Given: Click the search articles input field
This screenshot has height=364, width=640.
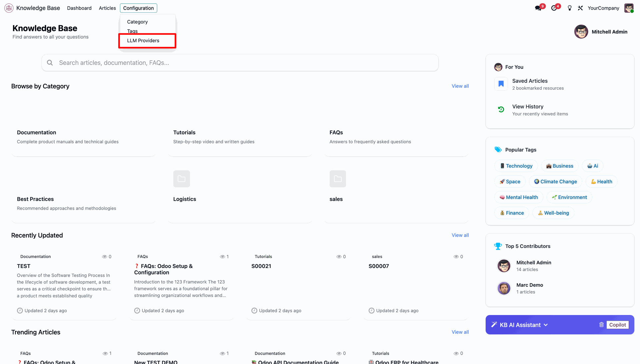Looking at the screenshot, I should coord(240,63).
